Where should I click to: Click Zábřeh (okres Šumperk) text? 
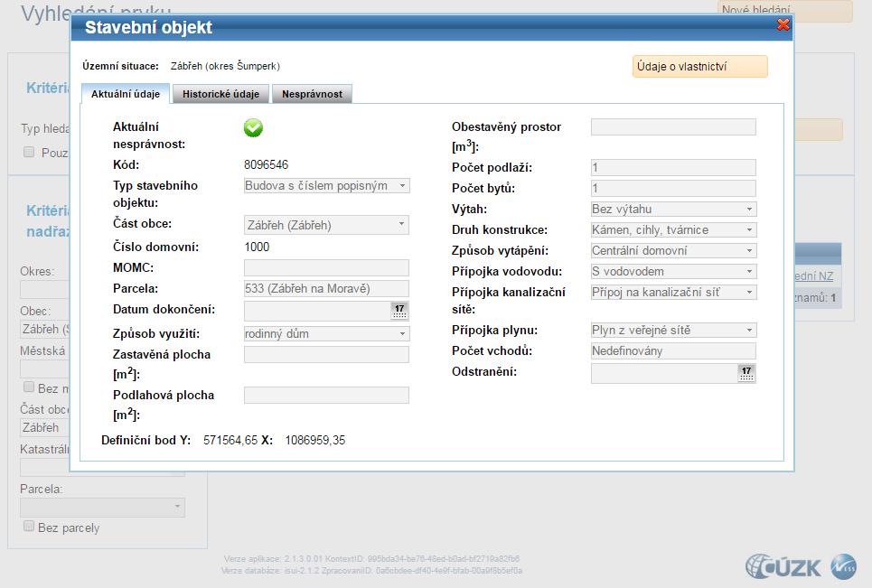coord(225,66)
